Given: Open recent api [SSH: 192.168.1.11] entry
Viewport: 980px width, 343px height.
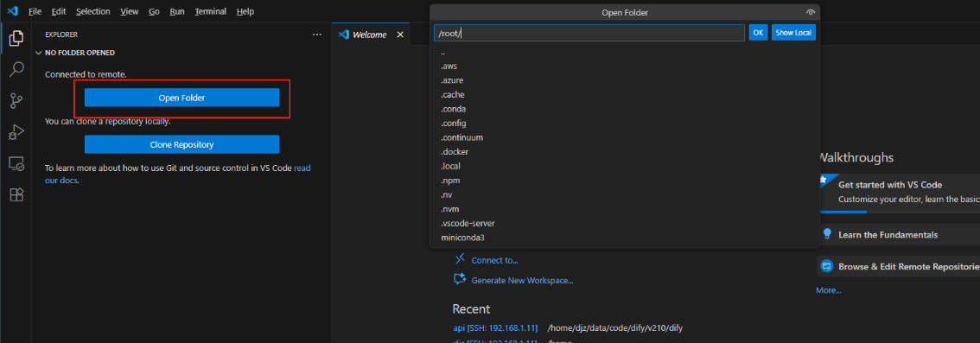Looking at the screenshot, I should point(495,328).
